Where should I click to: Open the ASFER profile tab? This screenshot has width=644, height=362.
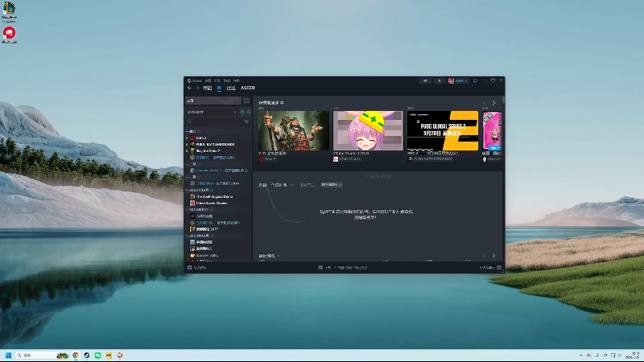point(248,88)
